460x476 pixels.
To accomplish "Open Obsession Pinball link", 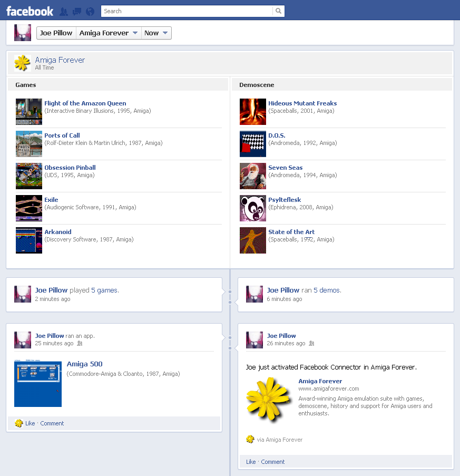I will click(70, 168).
